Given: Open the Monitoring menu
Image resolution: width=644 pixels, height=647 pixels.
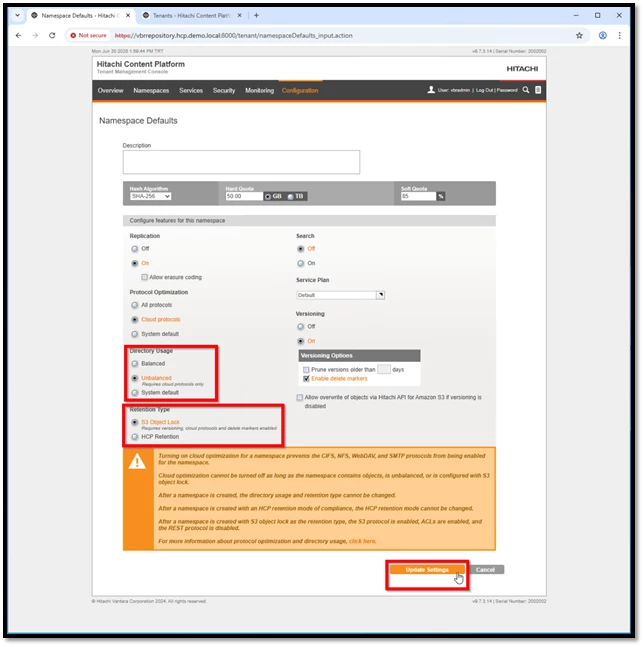Looking at the screenshot, I should pyautogui.click(x=259, y=90).
